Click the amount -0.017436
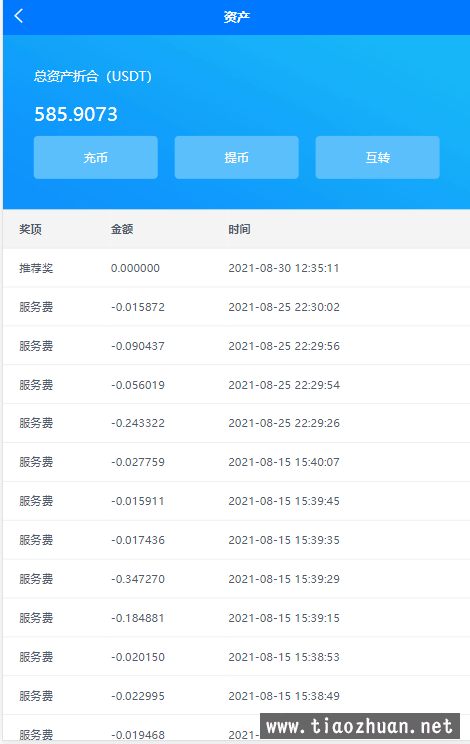 [138, 539]
